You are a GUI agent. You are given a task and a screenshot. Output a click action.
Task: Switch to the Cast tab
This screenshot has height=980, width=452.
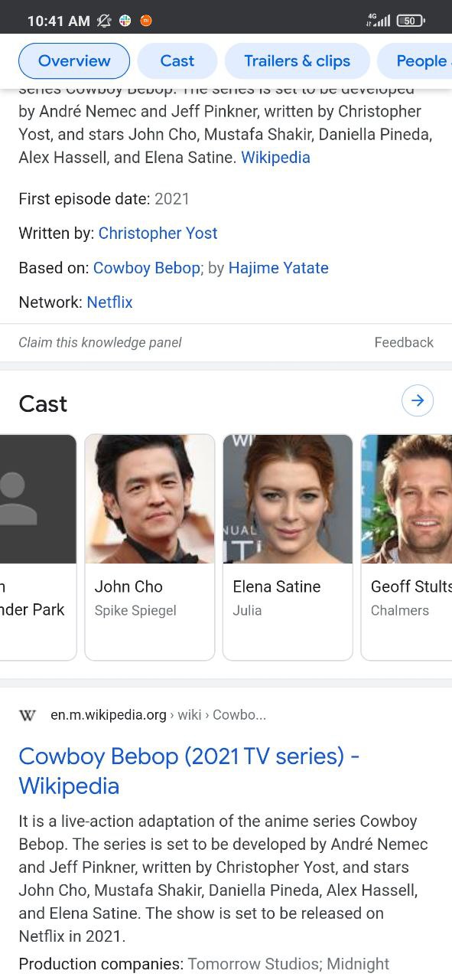[177, 61]
